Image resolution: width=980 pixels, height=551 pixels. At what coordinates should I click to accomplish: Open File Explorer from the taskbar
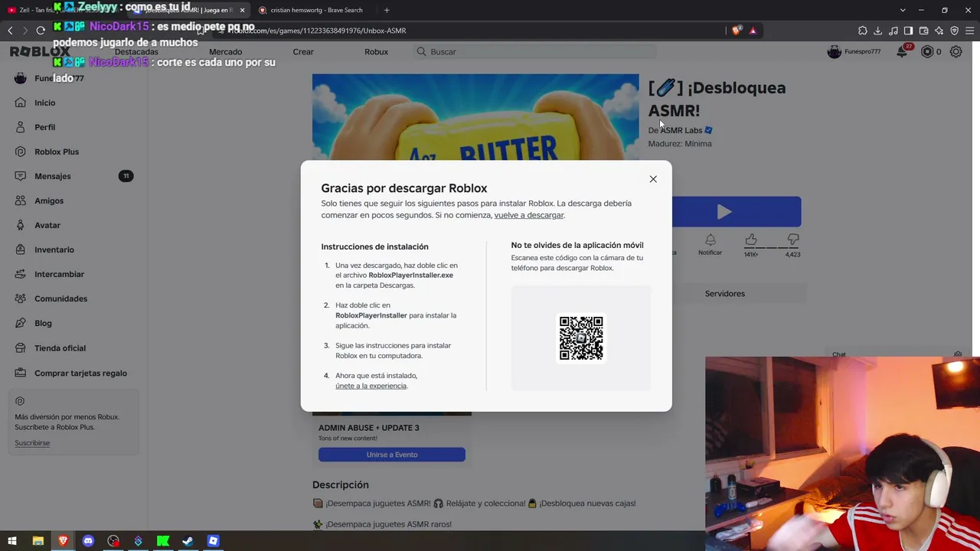point(38,541)
